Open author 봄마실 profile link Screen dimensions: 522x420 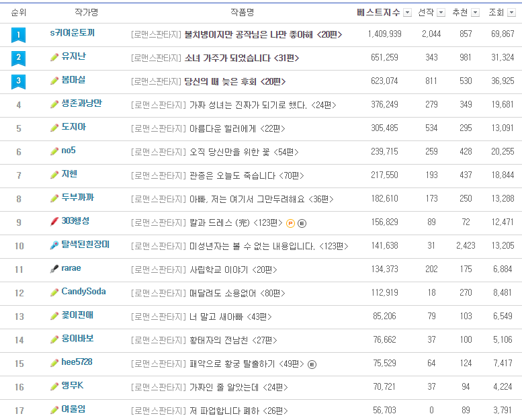pyautogui.click(x=74, y=80)
